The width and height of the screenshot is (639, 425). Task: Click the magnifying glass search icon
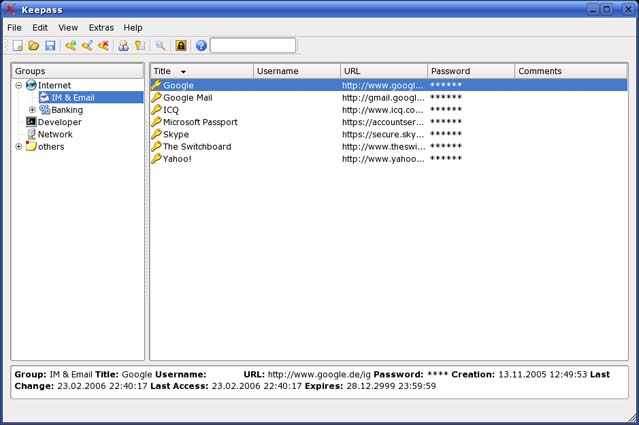coord(160,46)
